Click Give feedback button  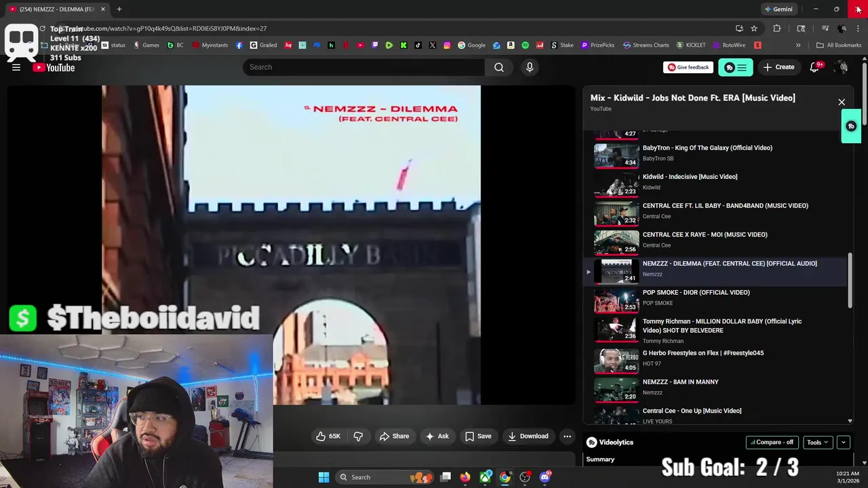(688, 67)
